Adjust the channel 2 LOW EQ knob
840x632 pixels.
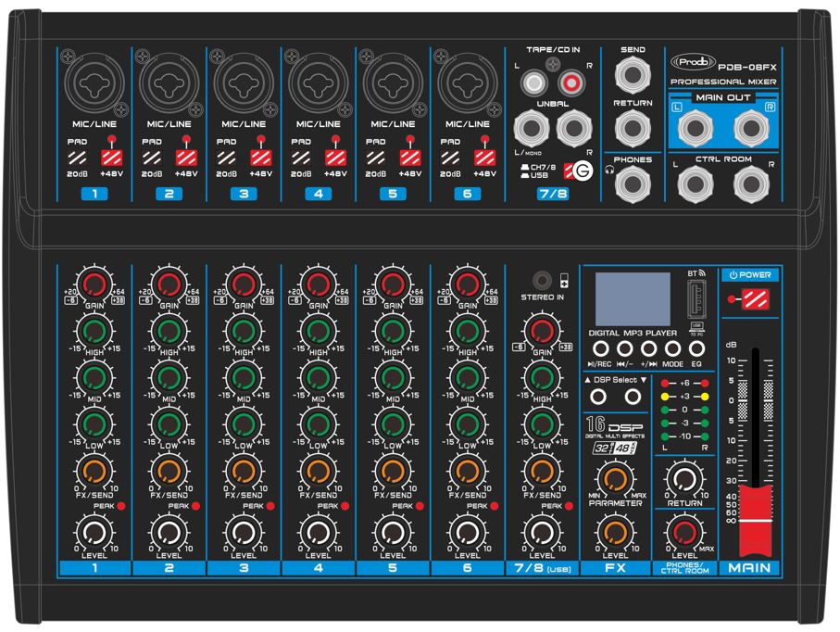(x=168, y=424)
